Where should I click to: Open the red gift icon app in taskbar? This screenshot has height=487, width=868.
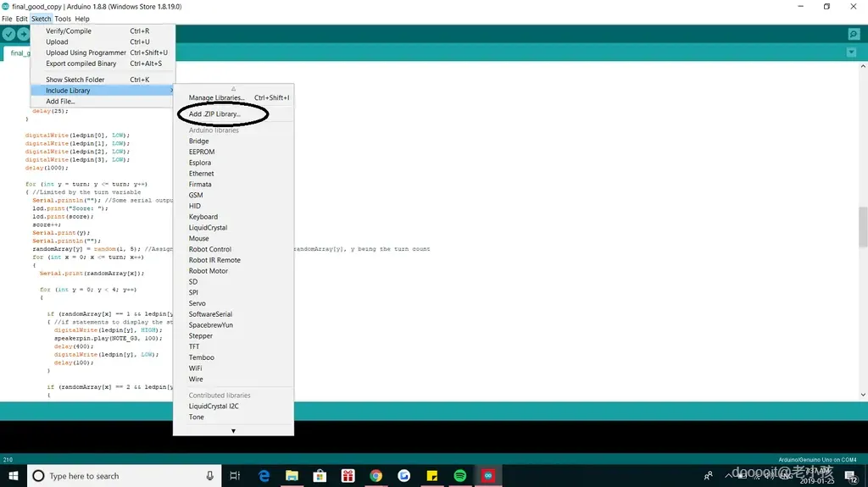coord(348,476)
